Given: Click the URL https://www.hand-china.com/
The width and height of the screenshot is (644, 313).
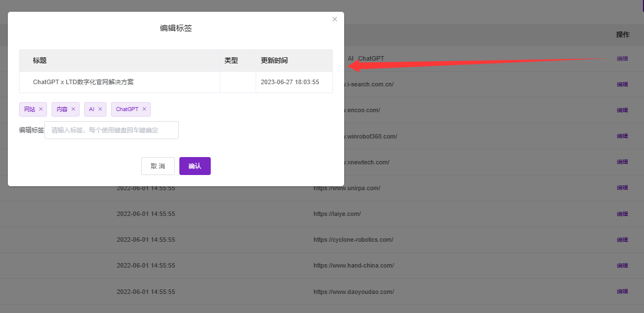Looking at the screenshot, I should click(x=354, y=265).
